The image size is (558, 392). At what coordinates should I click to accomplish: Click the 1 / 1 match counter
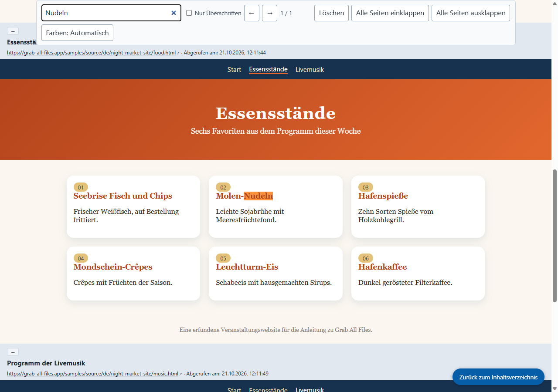coord(286,13)
